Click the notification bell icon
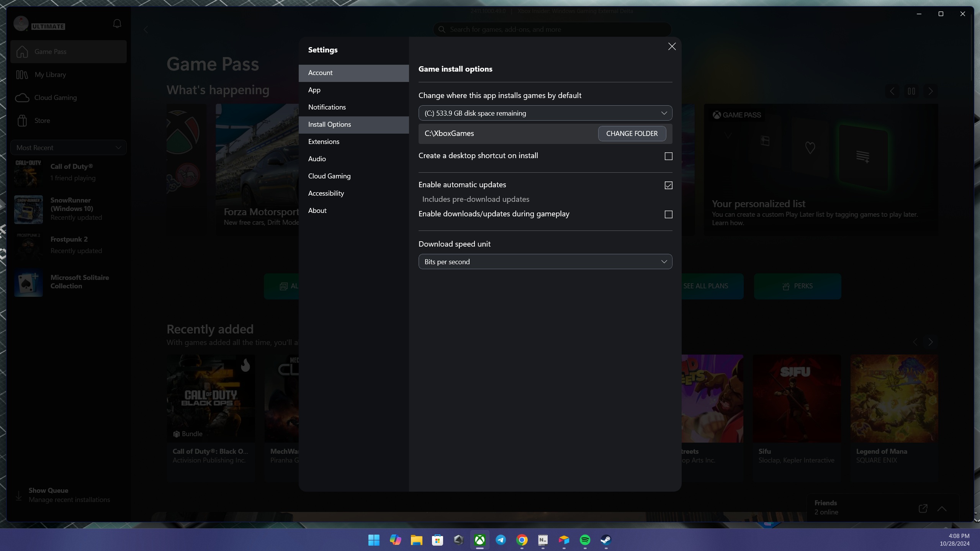 (x=117, y=23)
